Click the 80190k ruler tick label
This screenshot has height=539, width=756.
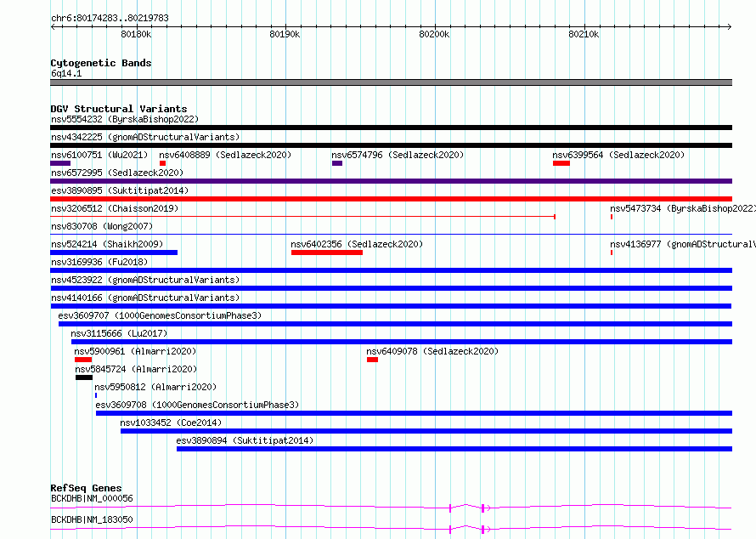click(285, 34)
